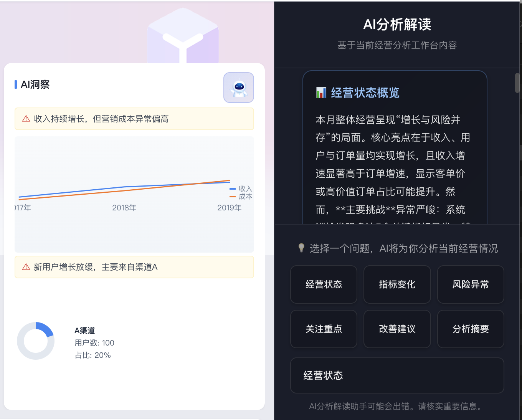Click the 经营状态 input card at the bottom
This screenshot has height=420, width=522.
tap(397, 375)
